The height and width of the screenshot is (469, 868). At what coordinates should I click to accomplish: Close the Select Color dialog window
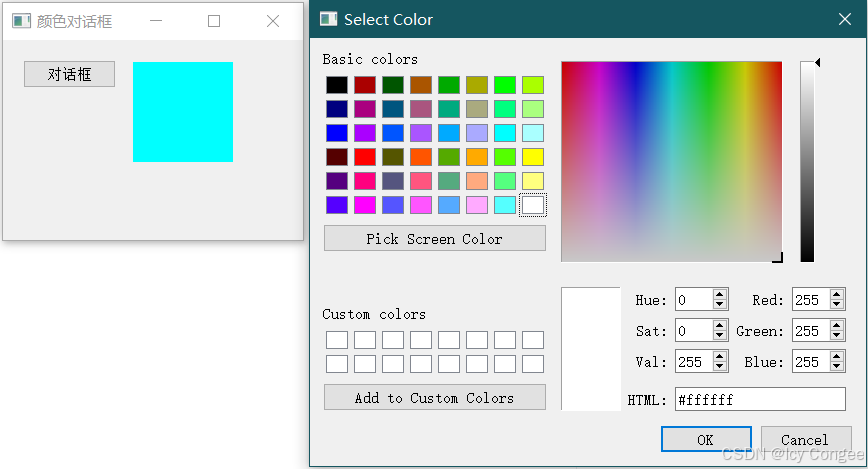[x=844, y=19]
